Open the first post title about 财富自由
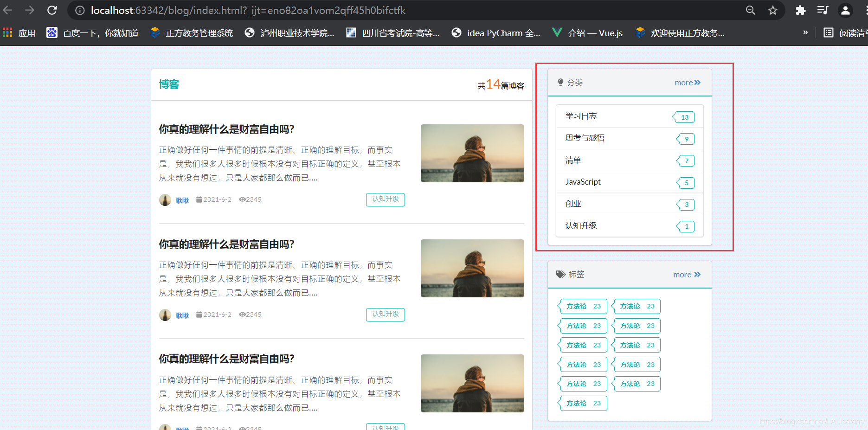This screenshot has height=430, width=868. (226, 129)
